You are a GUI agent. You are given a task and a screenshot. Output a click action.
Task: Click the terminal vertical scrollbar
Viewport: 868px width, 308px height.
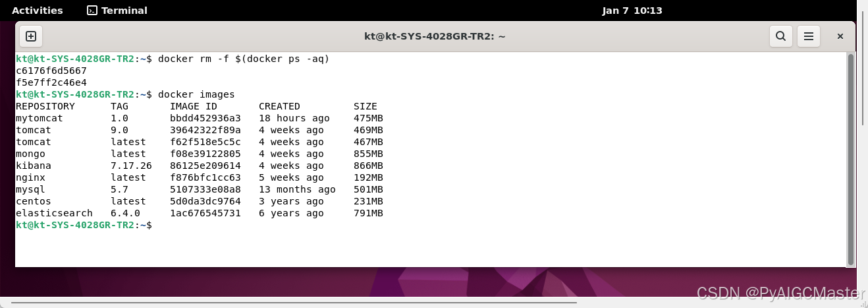pyautogui.click(x=850, y=158)
